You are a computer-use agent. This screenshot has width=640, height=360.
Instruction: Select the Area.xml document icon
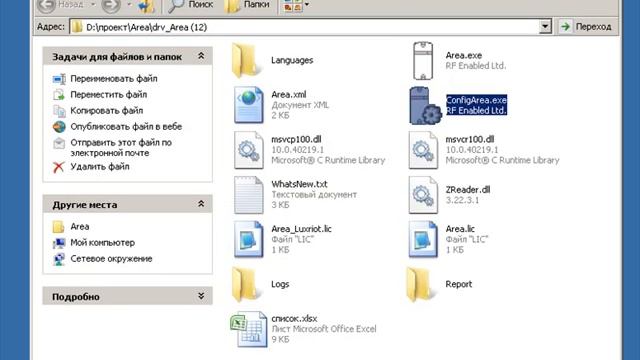pyautogui.click(x=249, y=105)
